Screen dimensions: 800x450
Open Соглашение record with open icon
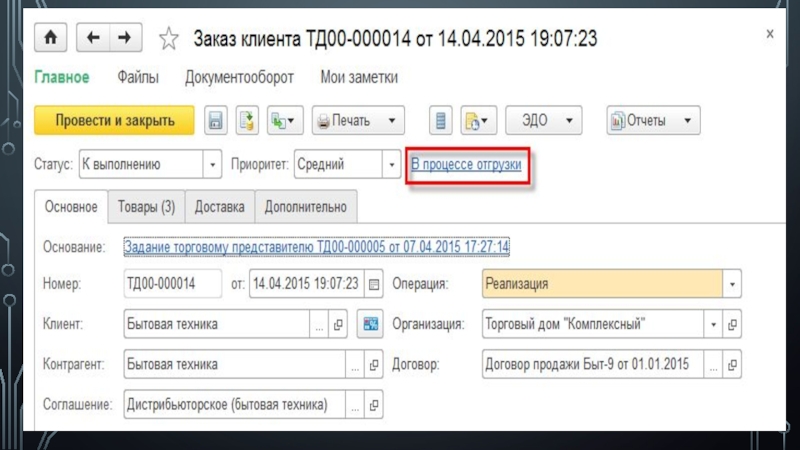click(374, 405)
